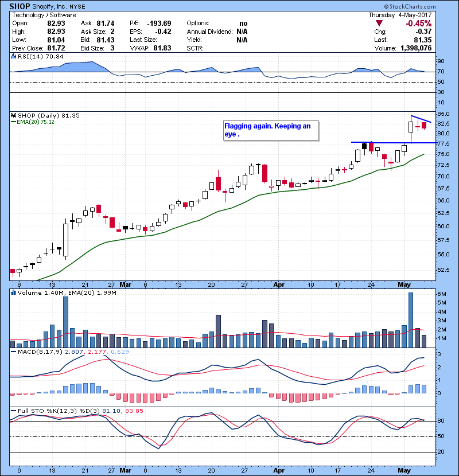Select the Bid price 81.43
This screenshot has width=459, height=476.
click(106, 40)
